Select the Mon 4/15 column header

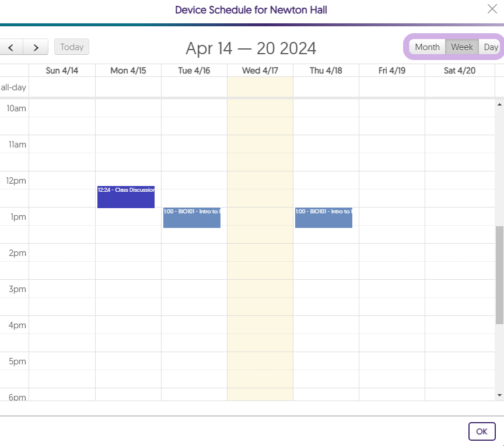128,71
